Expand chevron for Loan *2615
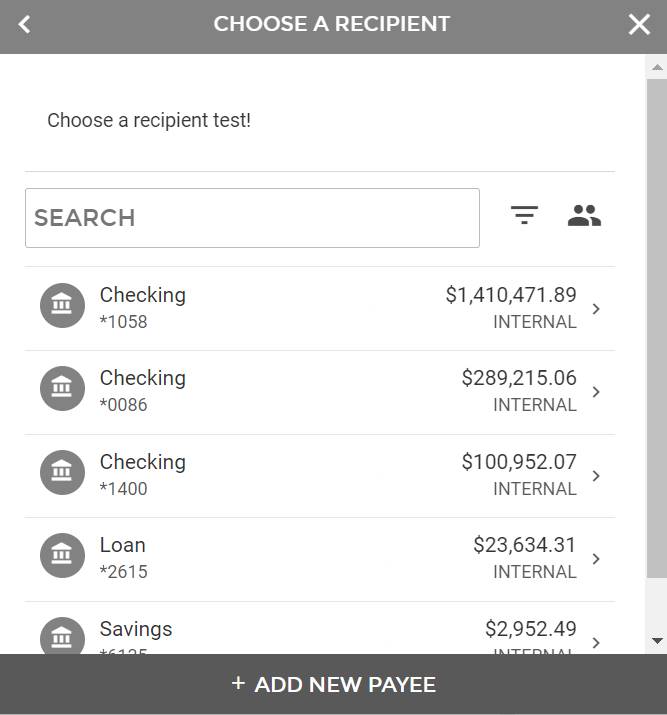667x715 pixels. coord(597,559)
